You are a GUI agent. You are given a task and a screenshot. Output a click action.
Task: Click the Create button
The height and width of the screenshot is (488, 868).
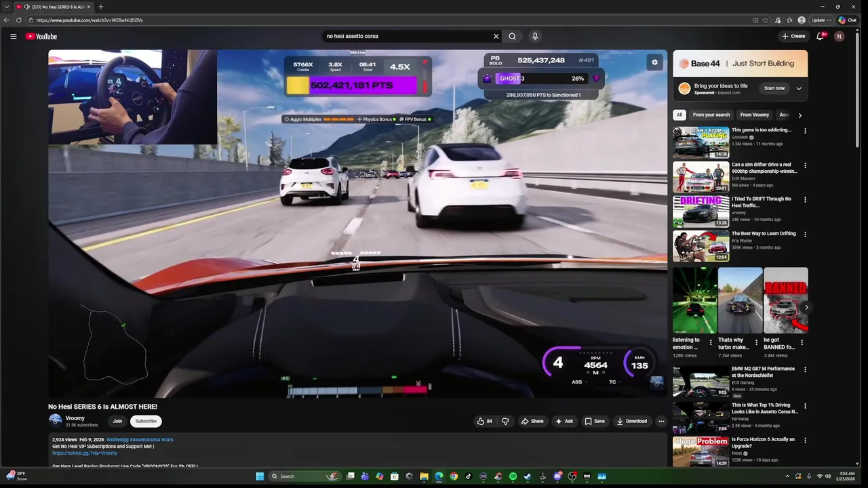[793, 37]
